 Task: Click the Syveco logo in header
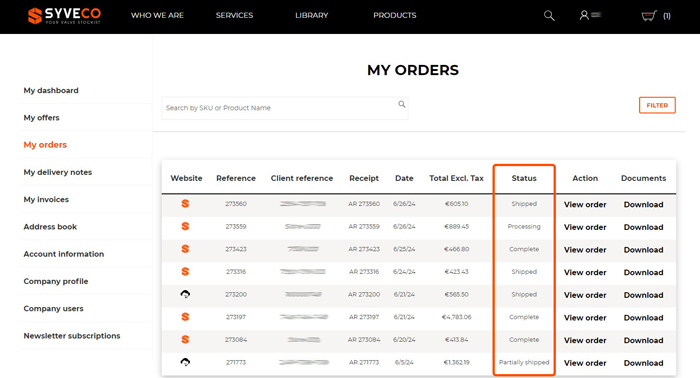click(x=64, y=16)
